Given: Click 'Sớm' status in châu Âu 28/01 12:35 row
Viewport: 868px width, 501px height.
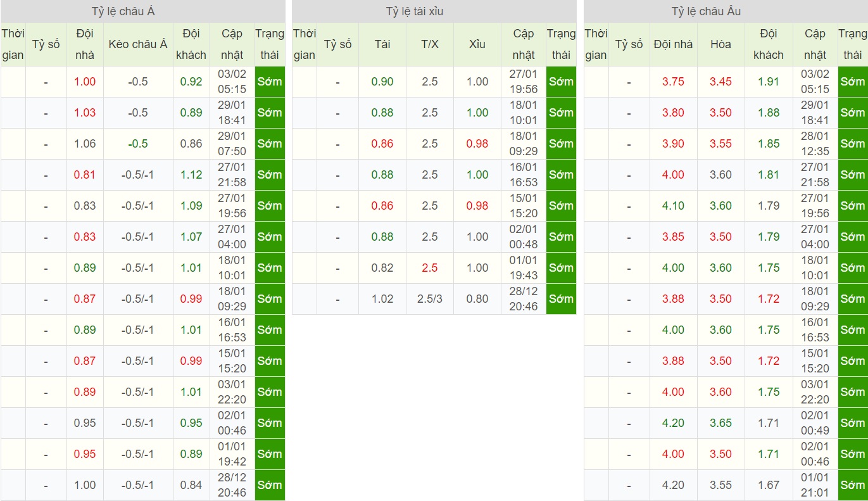Looking at the screenshot, I should click(853, 144).
